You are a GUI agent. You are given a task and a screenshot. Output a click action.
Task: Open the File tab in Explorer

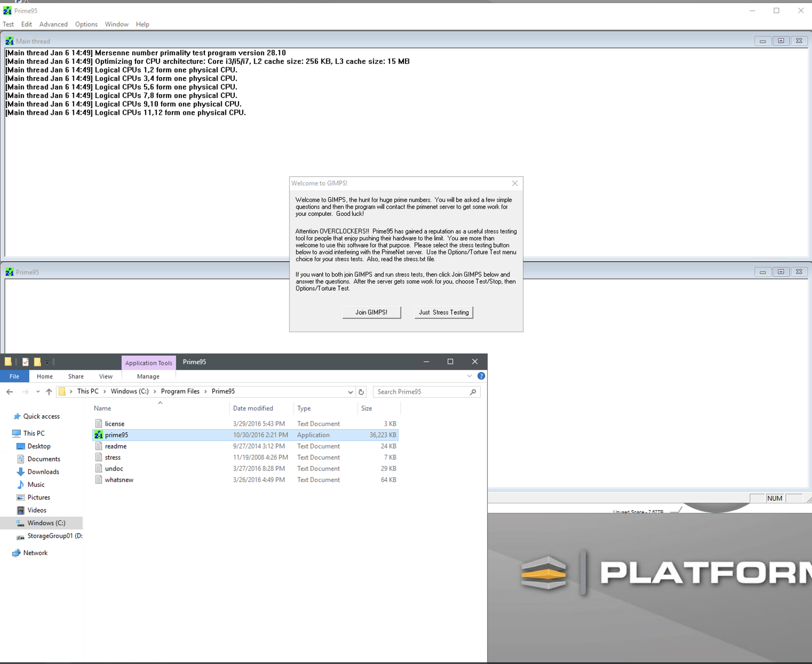pos(15,376)
